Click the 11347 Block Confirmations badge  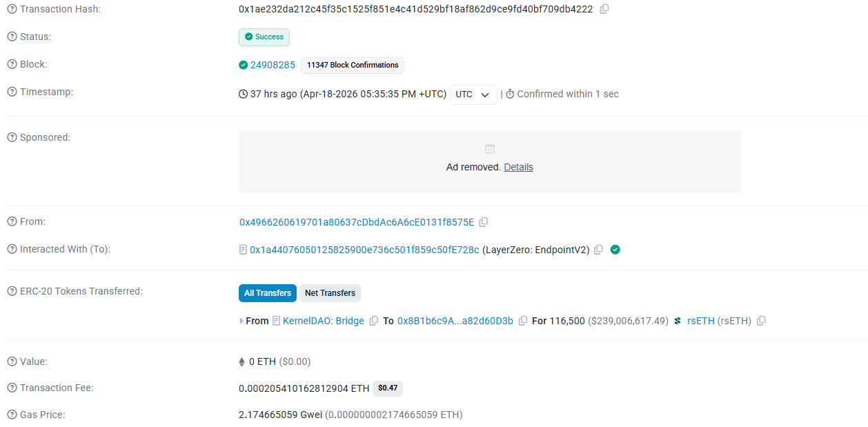click(353, 65)
